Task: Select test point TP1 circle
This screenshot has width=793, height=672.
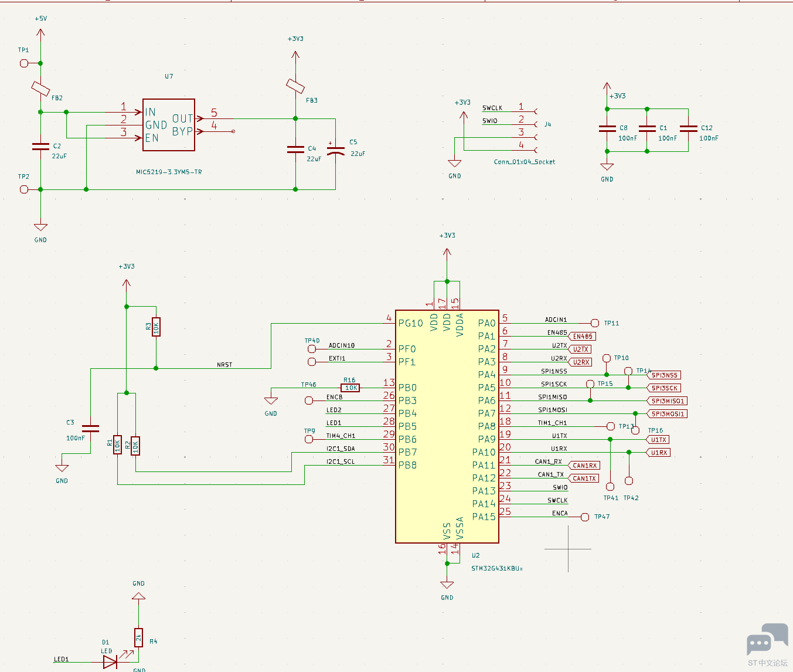Action: coord(24,63)
